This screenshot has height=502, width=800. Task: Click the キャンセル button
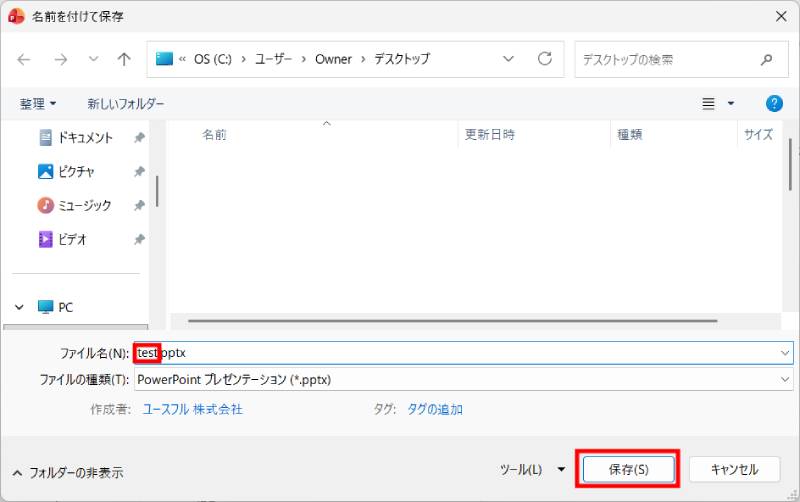pyautogui.click(x=734, y=469)
